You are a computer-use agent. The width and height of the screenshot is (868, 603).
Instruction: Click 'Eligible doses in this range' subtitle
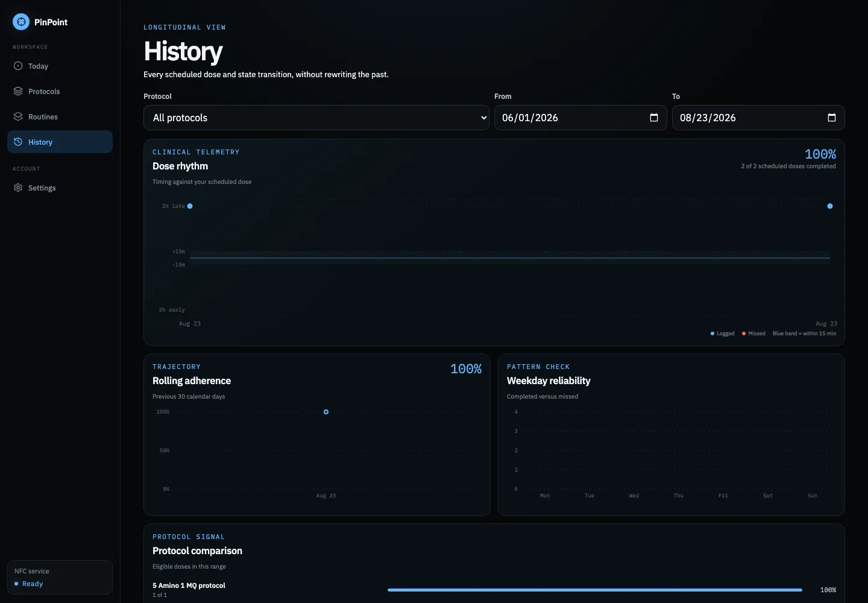tap(189, 567)
